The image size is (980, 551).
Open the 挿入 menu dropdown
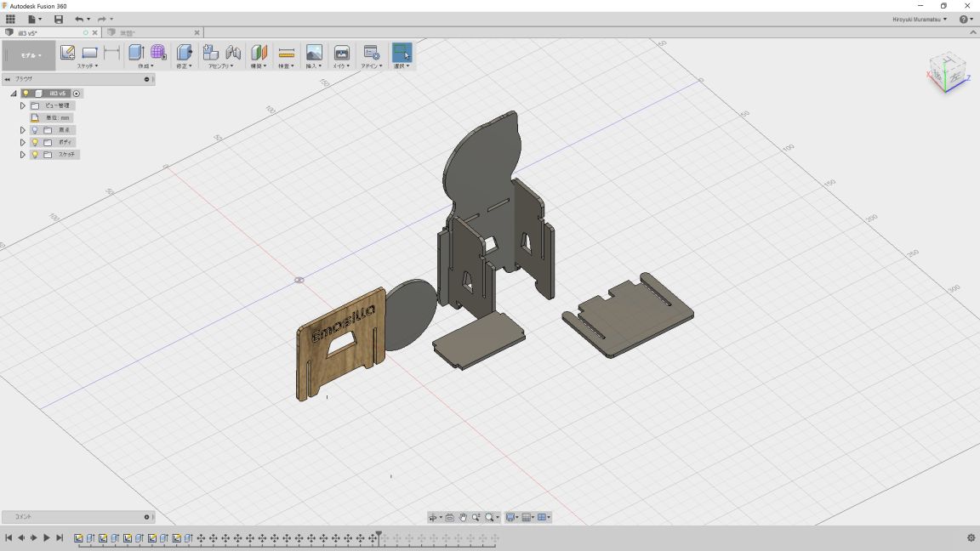pos(313,65)
